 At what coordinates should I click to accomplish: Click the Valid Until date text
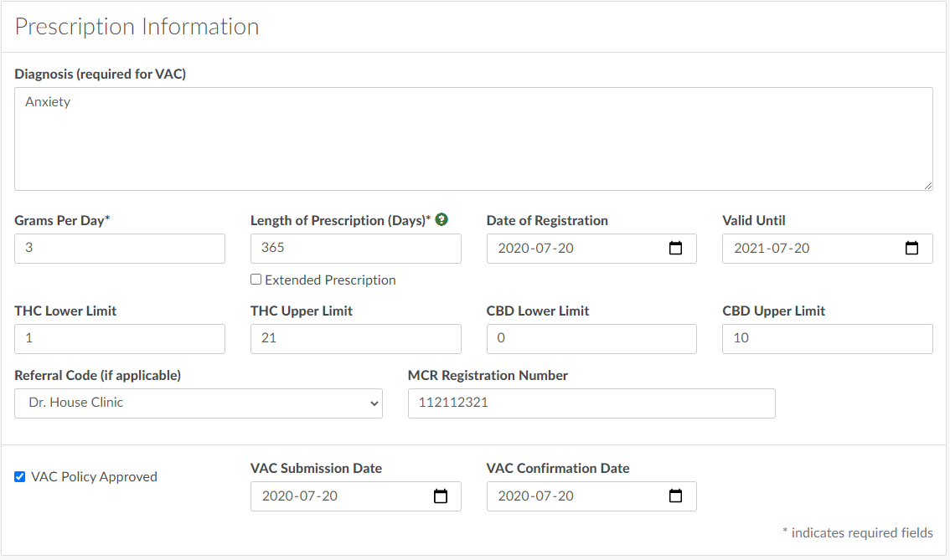click(x=772, y=249)
